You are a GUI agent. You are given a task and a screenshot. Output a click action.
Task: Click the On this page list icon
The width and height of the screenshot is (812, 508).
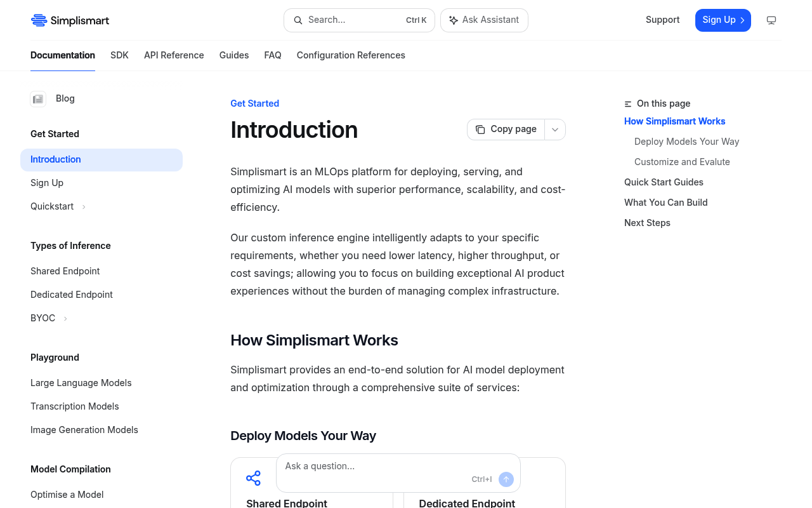[628, 104]
